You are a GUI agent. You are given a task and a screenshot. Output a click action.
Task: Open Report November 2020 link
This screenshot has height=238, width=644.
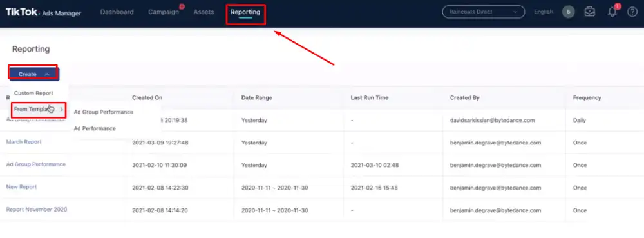(x=37, y=210)
